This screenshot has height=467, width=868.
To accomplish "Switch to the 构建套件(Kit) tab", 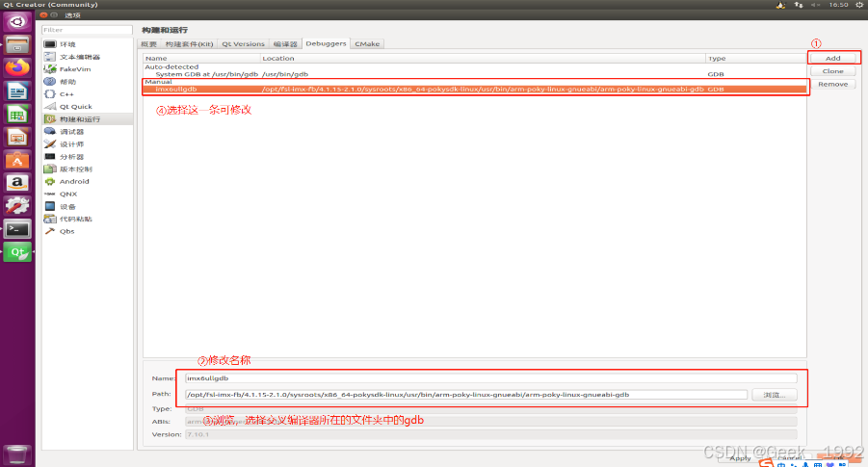I will coord(189,43).
